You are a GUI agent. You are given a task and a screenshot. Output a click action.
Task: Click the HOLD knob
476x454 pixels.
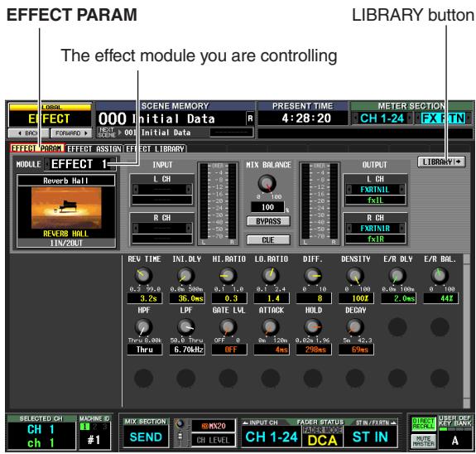click(x=313, y=327)
